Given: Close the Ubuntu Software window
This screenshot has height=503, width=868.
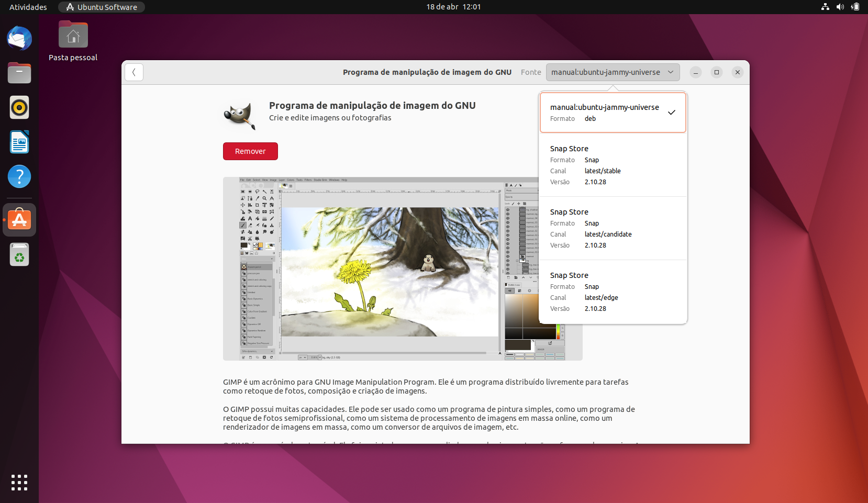Looking at the screenshot, I should tap(738, 72).
